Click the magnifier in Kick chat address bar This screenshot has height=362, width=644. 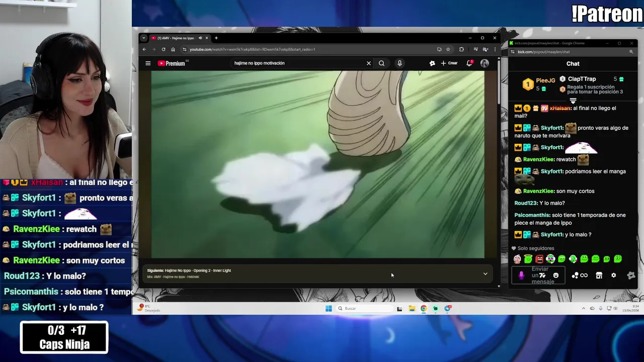(631, 52)
